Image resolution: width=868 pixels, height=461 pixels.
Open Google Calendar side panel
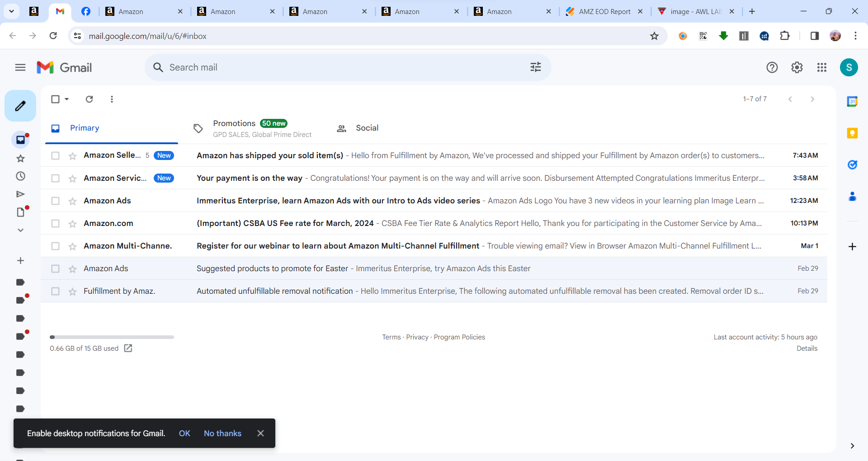coord(852,101)
